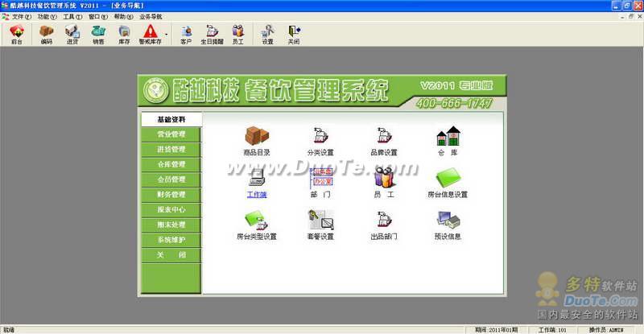Click the 期间:2011年01期 status bar entry

(496, 330)
